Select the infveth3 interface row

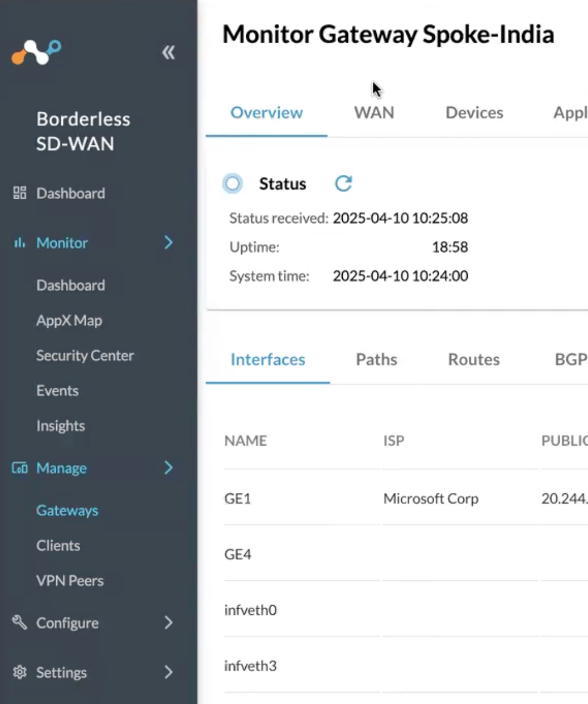pyautogui.click(x=406, y=665)
